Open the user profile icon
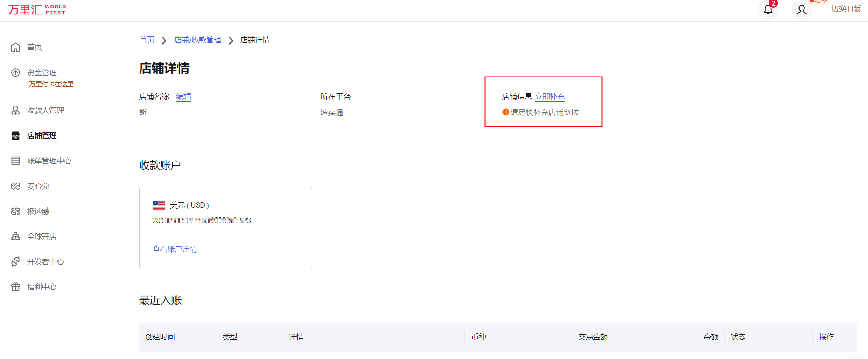The height and width of the screenshot is (359, 868). point(801,9)
